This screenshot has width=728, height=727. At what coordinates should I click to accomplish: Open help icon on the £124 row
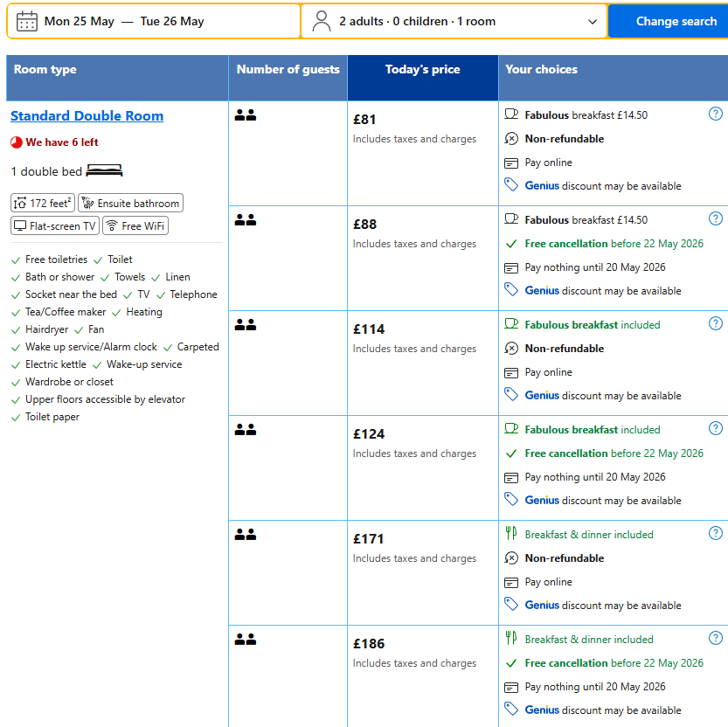tap(715, 428)
